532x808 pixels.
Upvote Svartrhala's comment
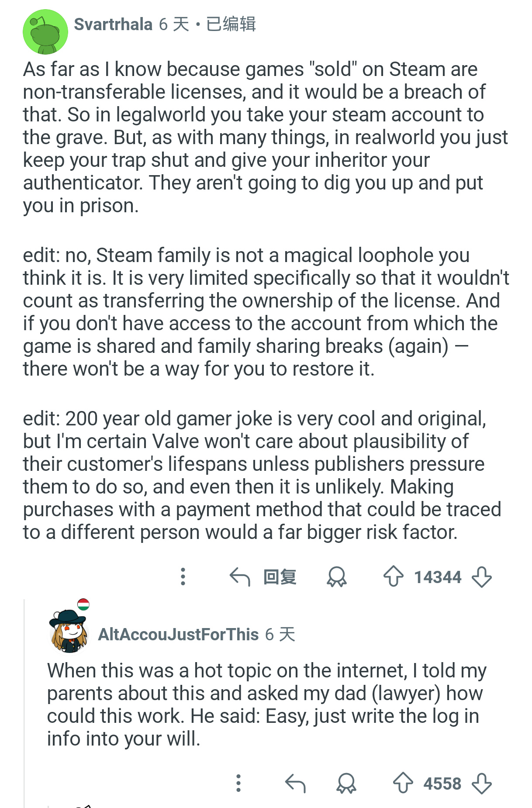click(393, 577)
